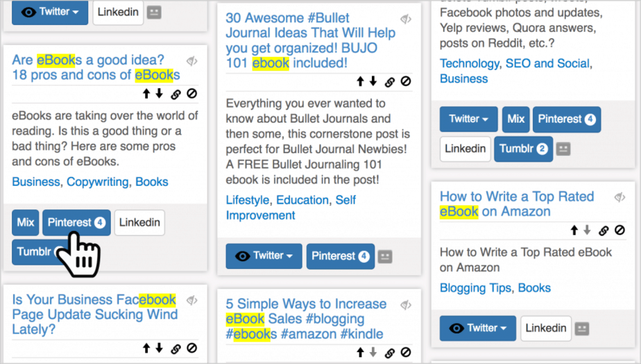Open the 'Copywriting' category link
The width and height of the screenshot is (641, 364).
[97, 182]
